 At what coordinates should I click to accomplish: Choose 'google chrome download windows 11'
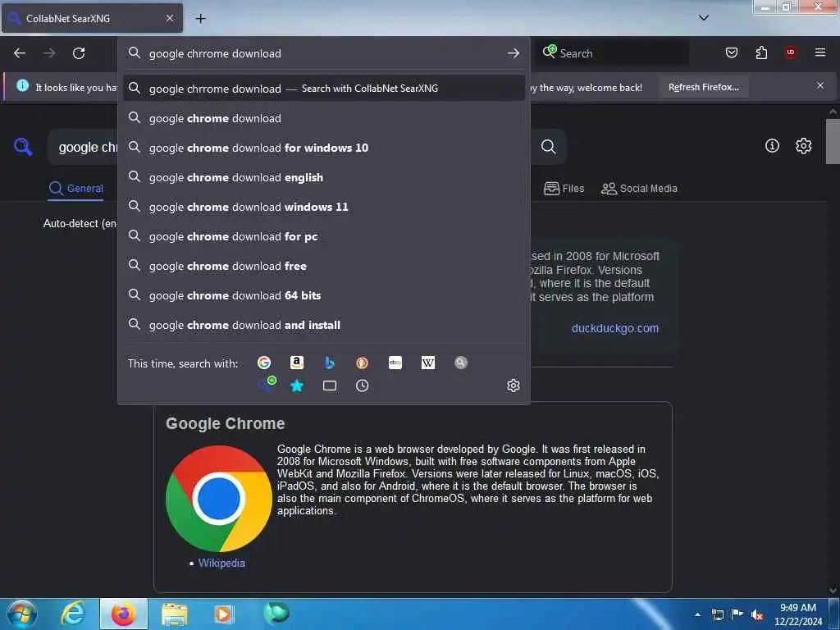(323, 207)
